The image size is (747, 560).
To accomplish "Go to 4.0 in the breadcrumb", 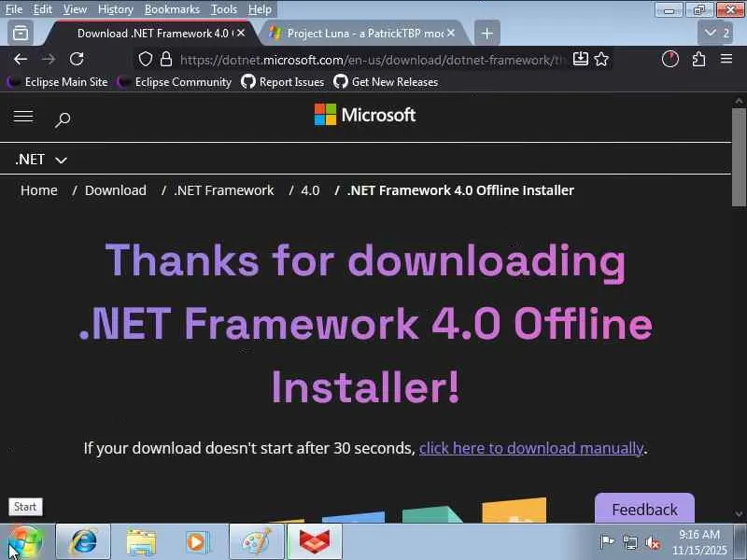I will pos(310,190).
